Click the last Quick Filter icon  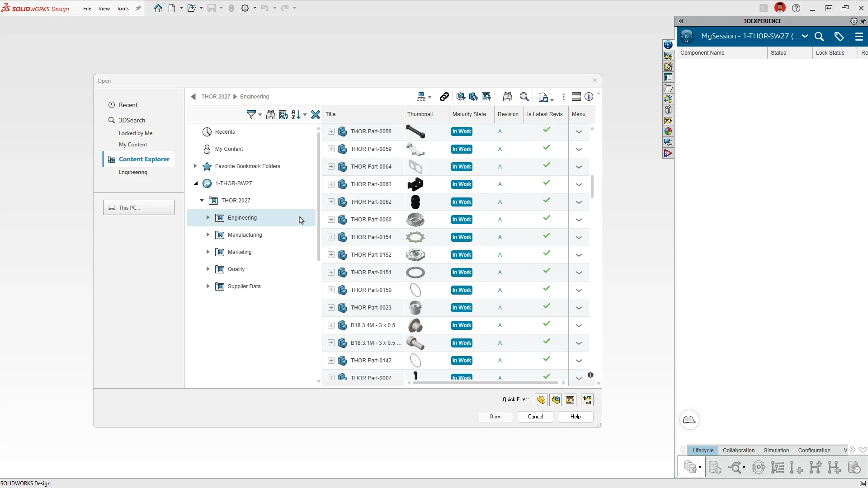(587, 400)
